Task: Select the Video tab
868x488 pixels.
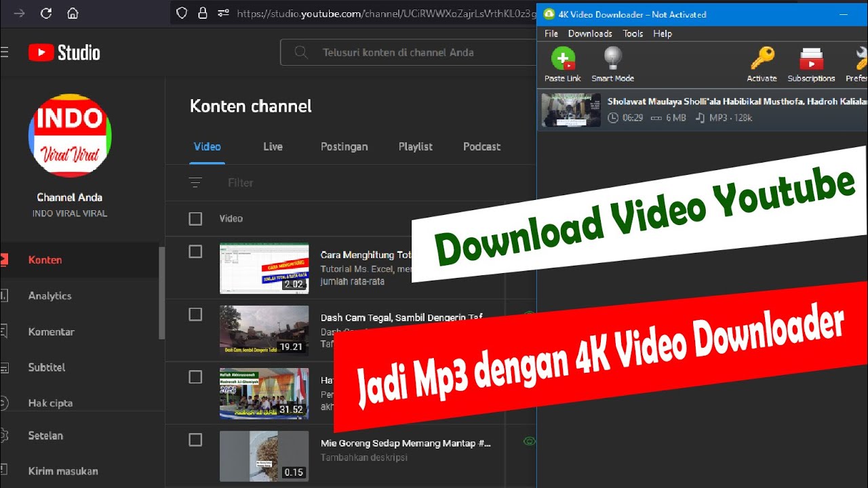Action: pyautogui.click(x=208, y=146)
